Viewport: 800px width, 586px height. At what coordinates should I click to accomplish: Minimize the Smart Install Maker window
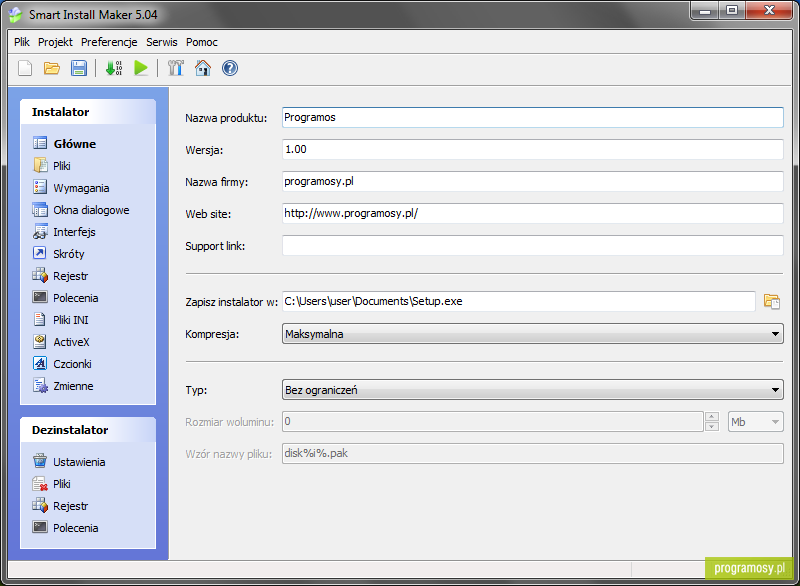pyautogui.click(x=705, y=10)
